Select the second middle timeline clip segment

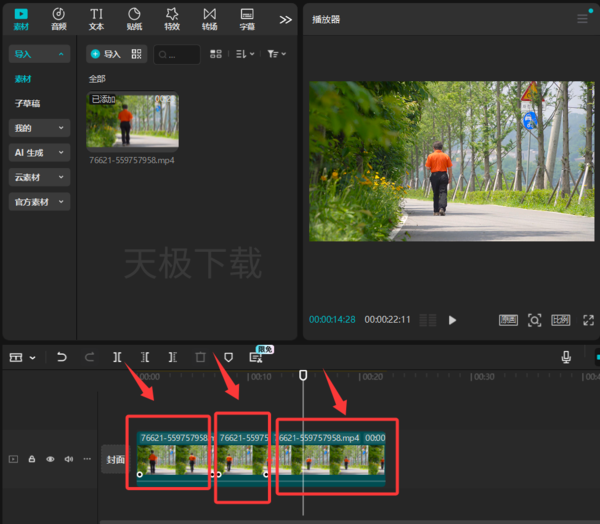click(x=243, y=459)
